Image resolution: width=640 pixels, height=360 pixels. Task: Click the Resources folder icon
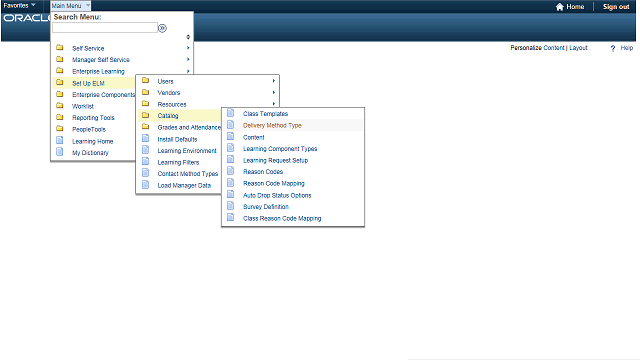(145, 104)
